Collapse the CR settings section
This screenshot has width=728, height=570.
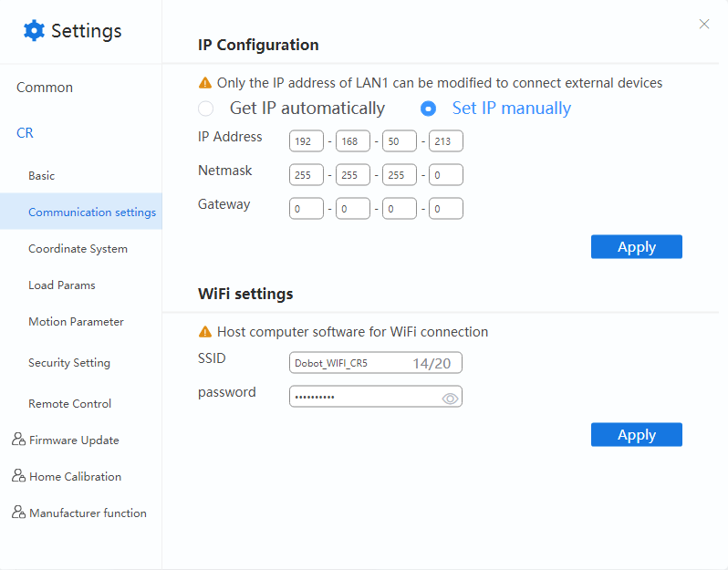(x=25, y=133)
